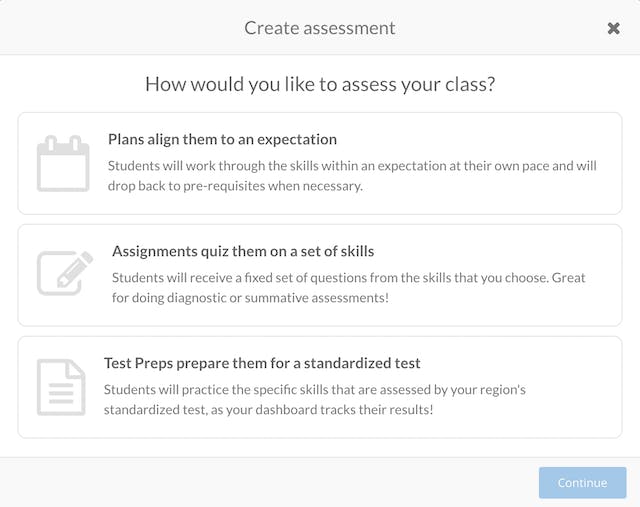Viewport: 640px width, 507px height.
Task: Click 'How would you like to assess your class?' heading
Action: [320, 84]
